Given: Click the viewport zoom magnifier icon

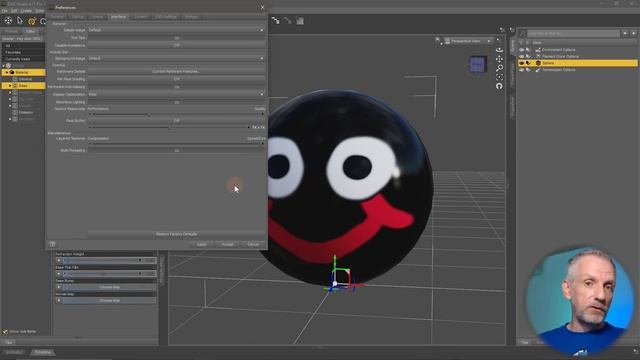Looking at the screenshot, I should click(499, 68).
